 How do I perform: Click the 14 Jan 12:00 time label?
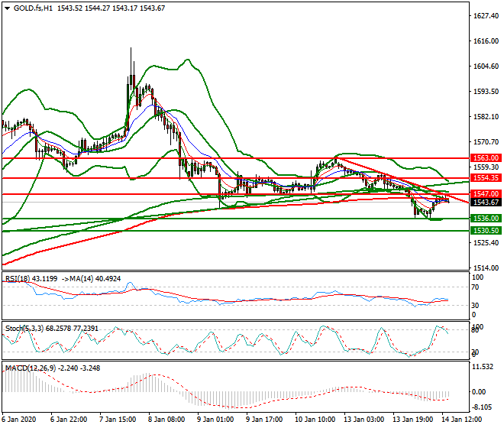[461, 420]
